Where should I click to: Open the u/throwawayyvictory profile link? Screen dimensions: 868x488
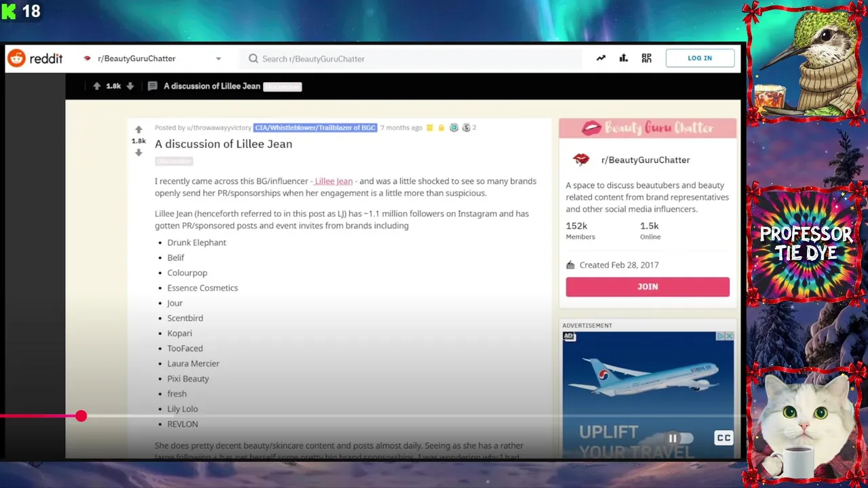point(219,127)
